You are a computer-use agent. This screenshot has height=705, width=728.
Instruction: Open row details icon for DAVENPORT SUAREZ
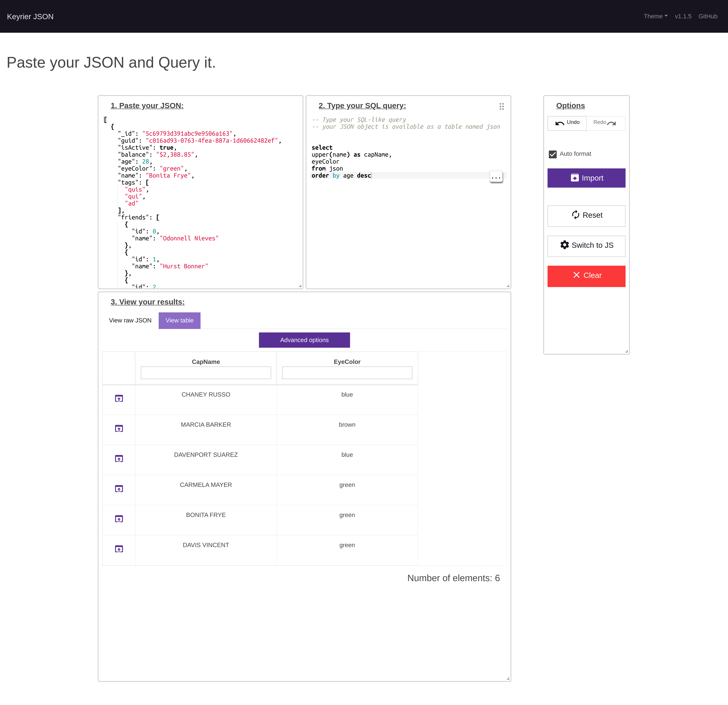[x=119, y=459]
